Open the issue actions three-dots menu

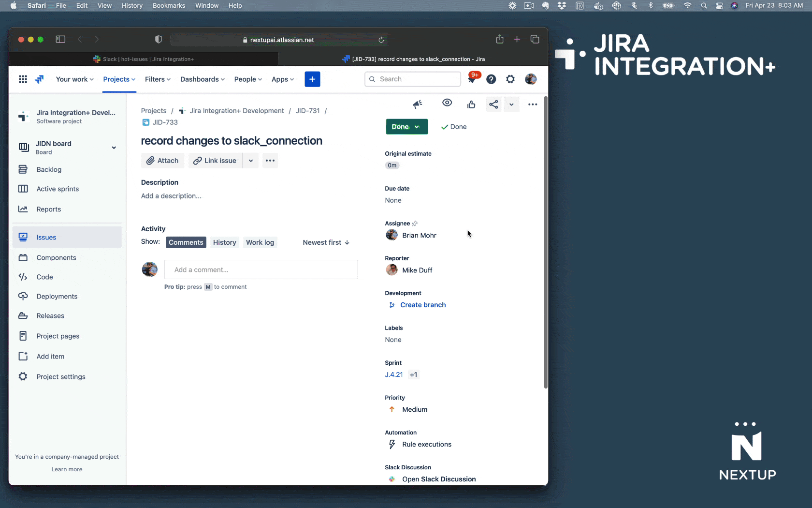[x=533, y=105]
